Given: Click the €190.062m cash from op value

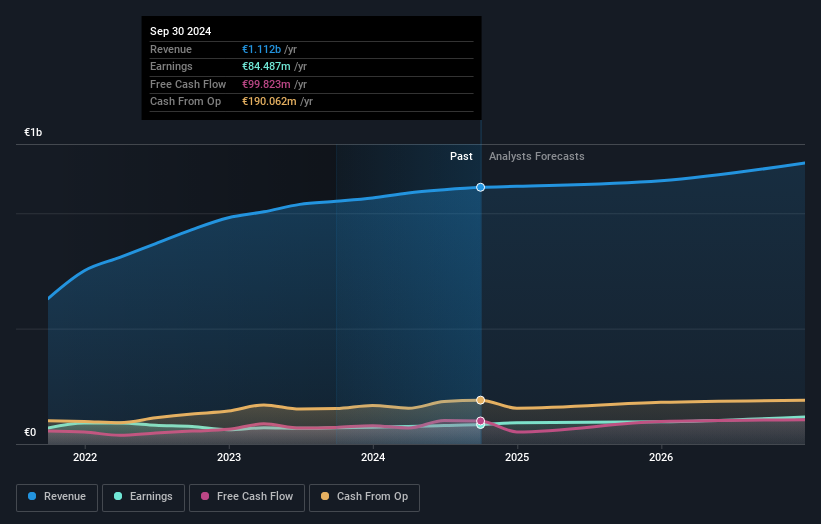Looking at the screenshot, I should [x=269, y=102].
